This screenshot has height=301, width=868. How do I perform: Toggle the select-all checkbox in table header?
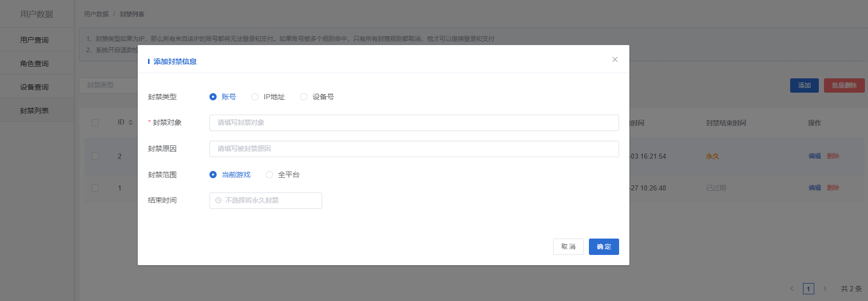pos(95,123)
